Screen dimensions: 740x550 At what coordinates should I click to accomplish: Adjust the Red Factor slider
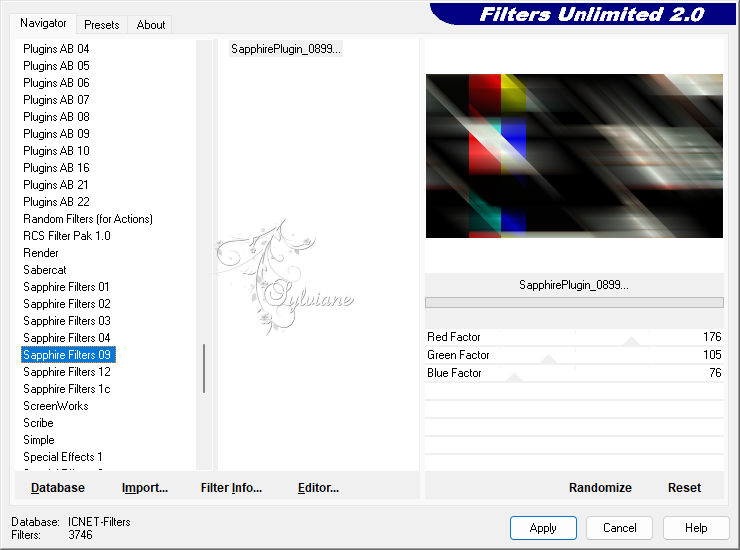coord(631,341)
